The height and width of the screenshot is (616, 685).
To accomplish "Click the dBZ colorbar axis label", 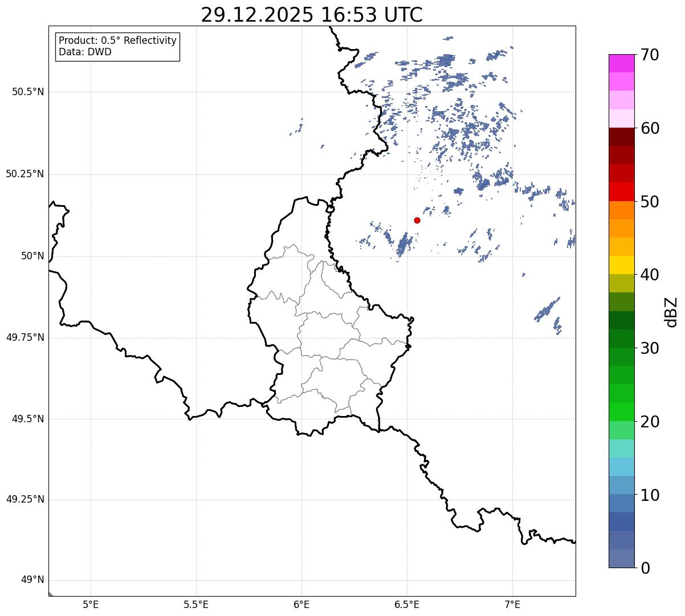I will pyautogui.click(x=671, y=312).
